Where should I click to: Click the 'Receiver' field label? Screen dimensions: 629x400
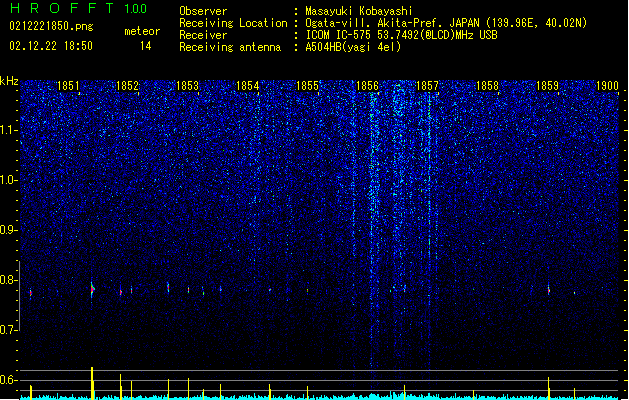[x=203, y=35]
